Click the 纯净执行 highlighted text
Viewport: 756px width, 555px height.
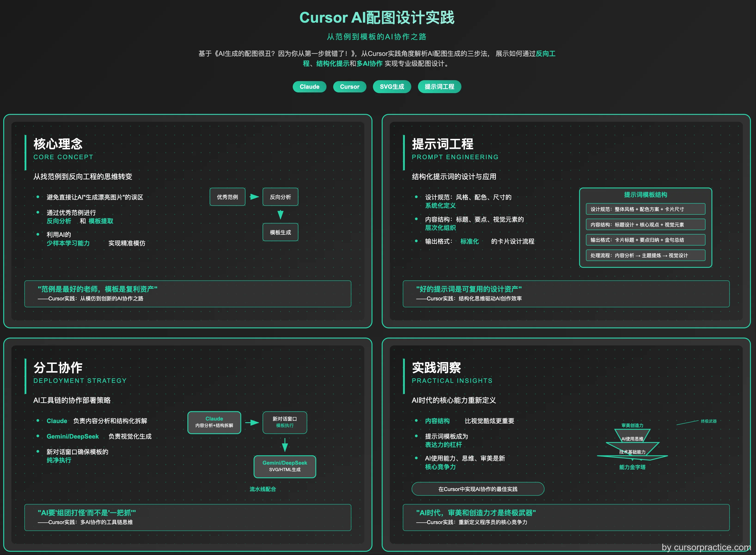(59, 460)
